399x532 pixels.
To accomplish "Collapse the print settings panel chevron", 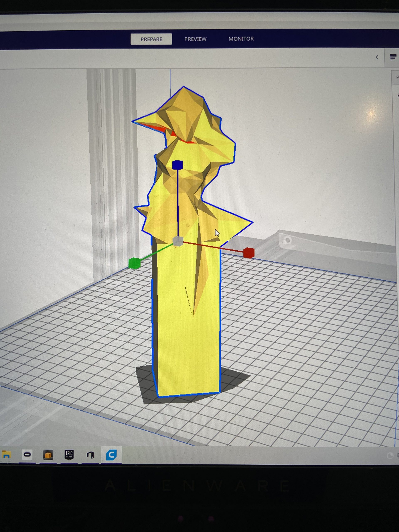I will 377,58.
